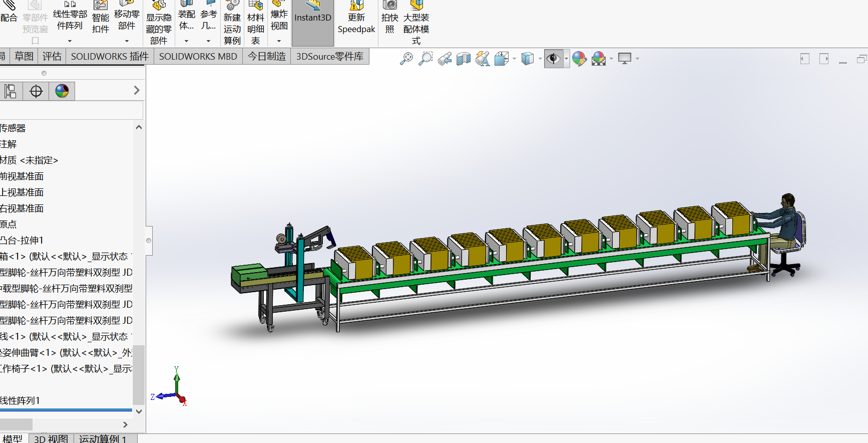Image resolution: width=868 pixels, height=443 pixels.
Task: Click Previous View icon
Action: click(445, 59)
